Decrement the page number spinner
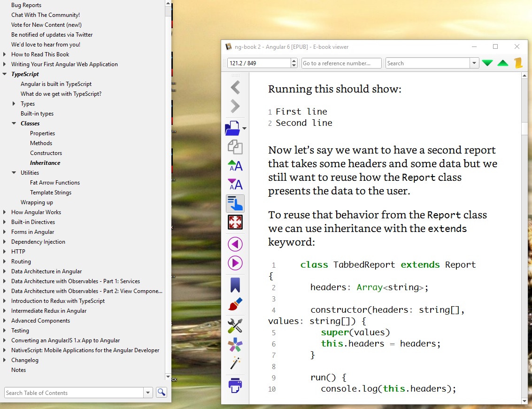 coord(294,66)
